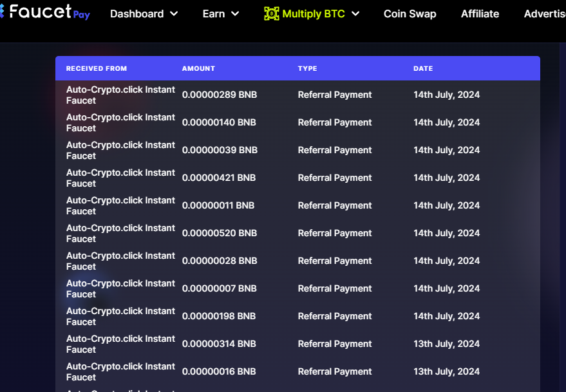Click sender name in 0.00000421 BNB row
This screenshot has width=566, height=392.
pos(120,178)
